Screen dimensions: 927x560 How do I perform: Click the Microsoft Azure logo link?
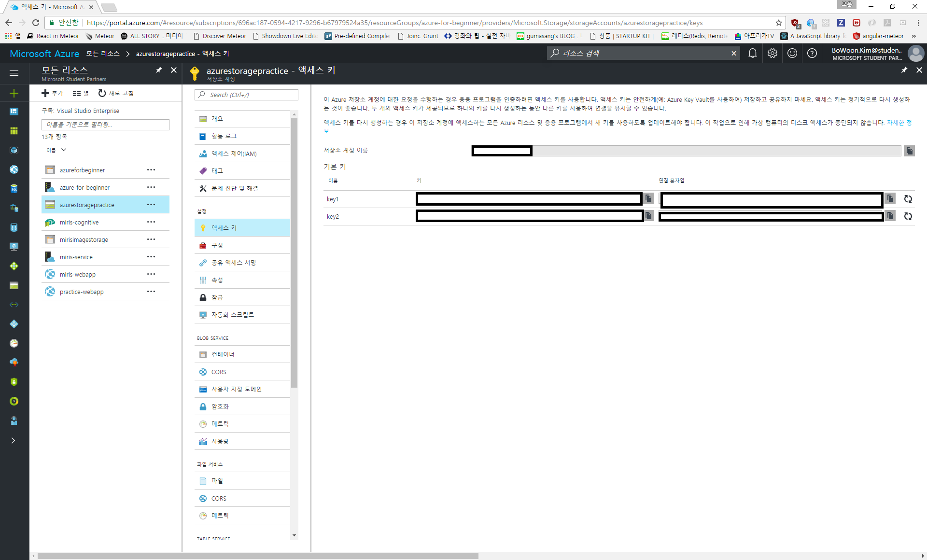(x=44, y=54)
